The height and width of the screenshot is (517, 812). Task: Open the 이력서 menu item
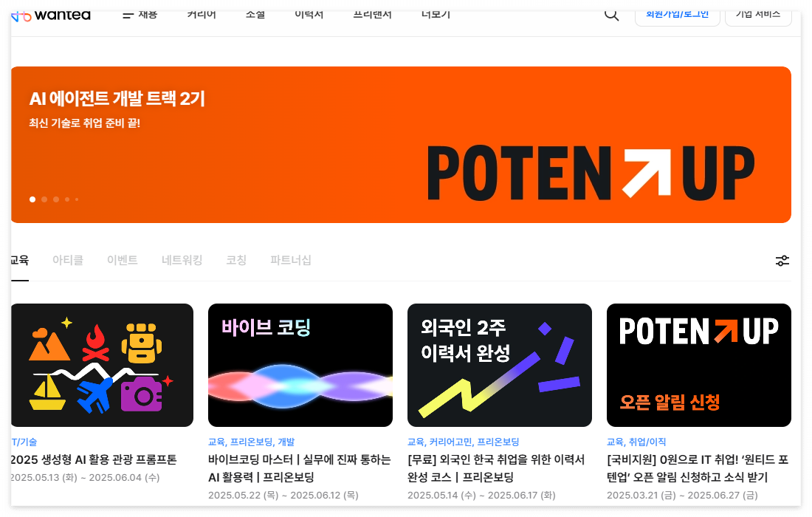(309, 15)
